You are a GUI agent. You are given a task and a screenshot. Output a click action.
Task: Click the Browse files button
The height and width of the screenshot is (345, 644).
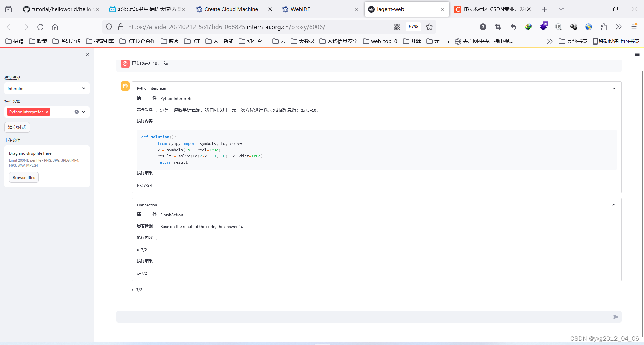(x=24, y=177)
